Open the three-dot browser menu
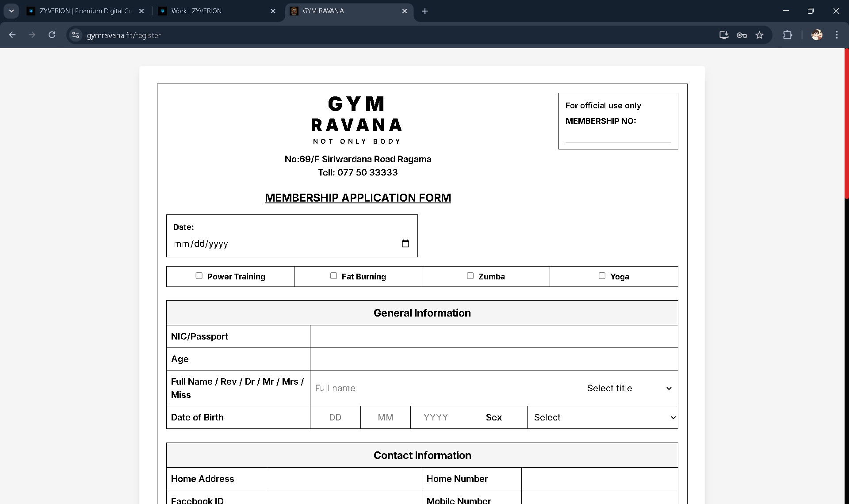 (x=837, y=35)
